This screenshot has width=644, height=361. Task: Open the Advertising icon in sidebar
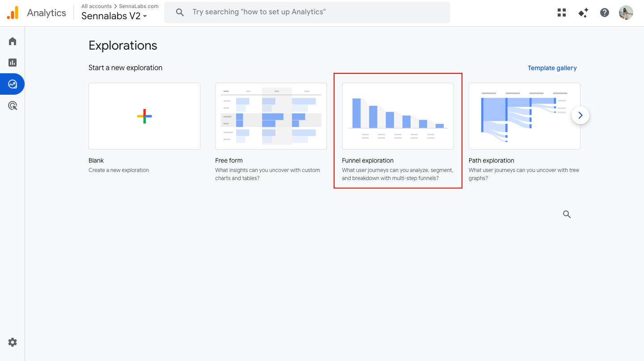point(13,106)
